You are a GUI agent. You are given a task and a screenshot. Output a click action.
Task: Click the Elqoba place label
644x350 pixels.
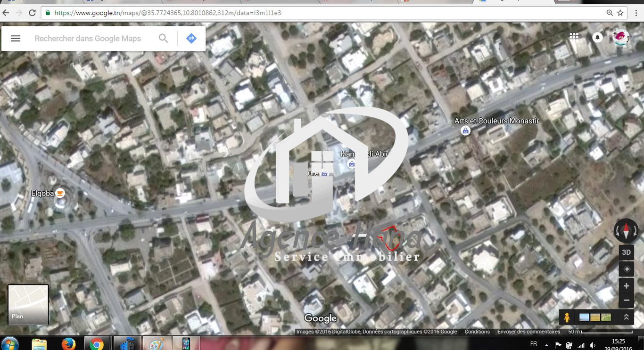42,193
